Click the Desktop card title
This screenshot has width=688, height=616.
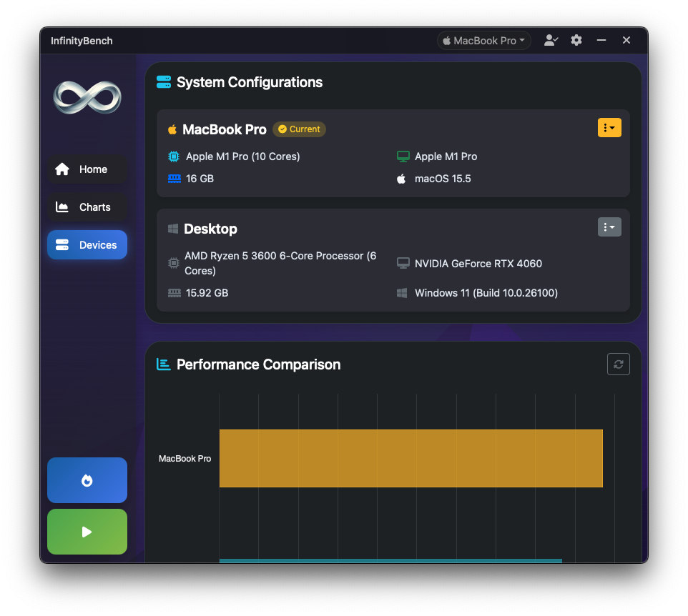click(210, 229)
